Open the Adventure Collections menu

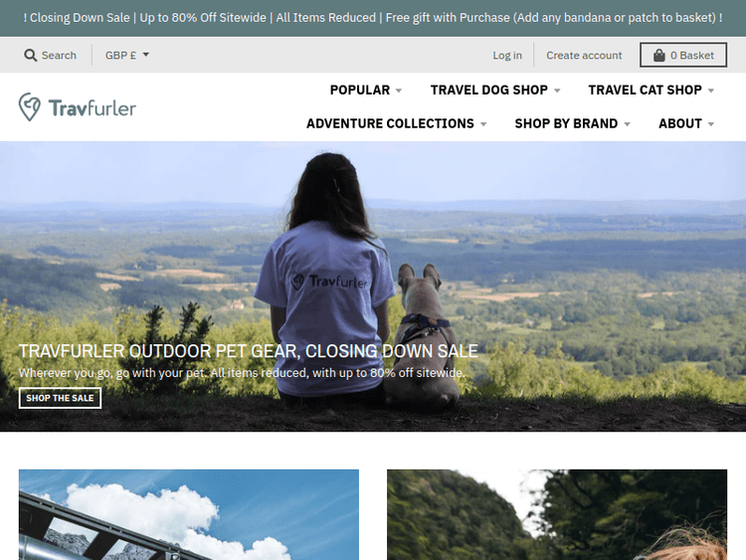[x=396, y=123]
